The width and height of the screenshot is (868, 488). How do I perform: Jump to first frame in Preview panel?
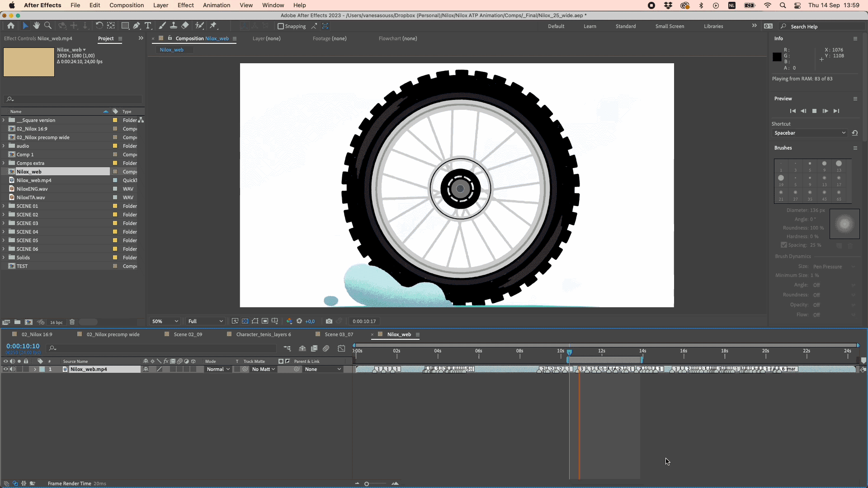pyautogui.click(x=793, y=111)
